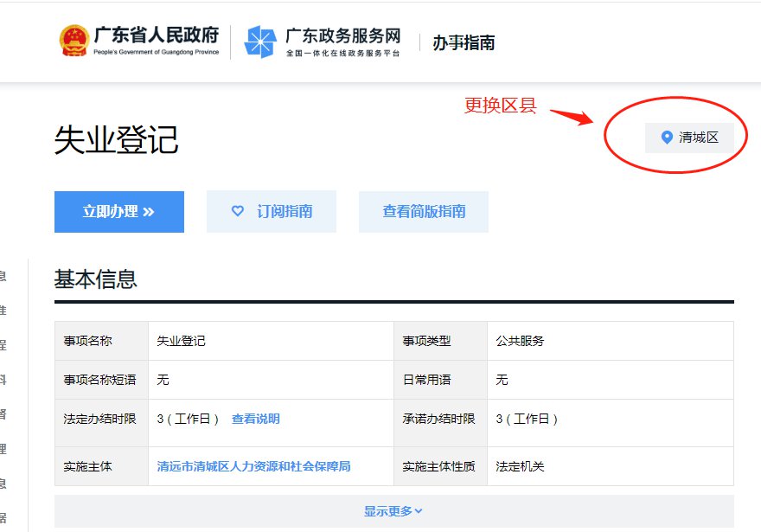Click the double chevron on 立即办理
Image resolution: width=761 pixels, height=532 pixels.
point(149,212)
